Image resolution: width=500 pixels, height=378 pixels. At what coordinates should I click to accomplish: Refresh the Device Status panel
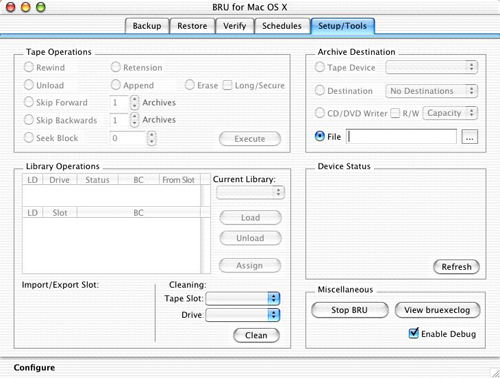(x=456, y=267)
